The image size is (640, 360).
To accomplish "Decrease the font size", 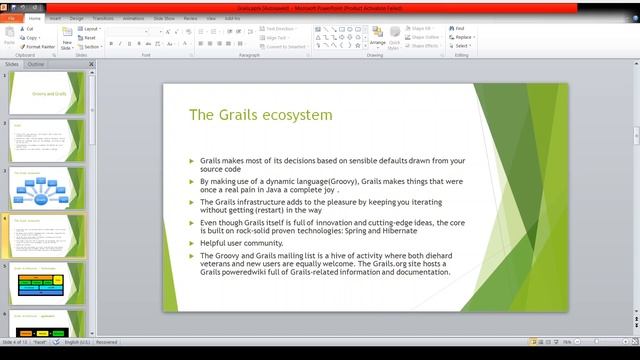I will click(x=176, y=31).
